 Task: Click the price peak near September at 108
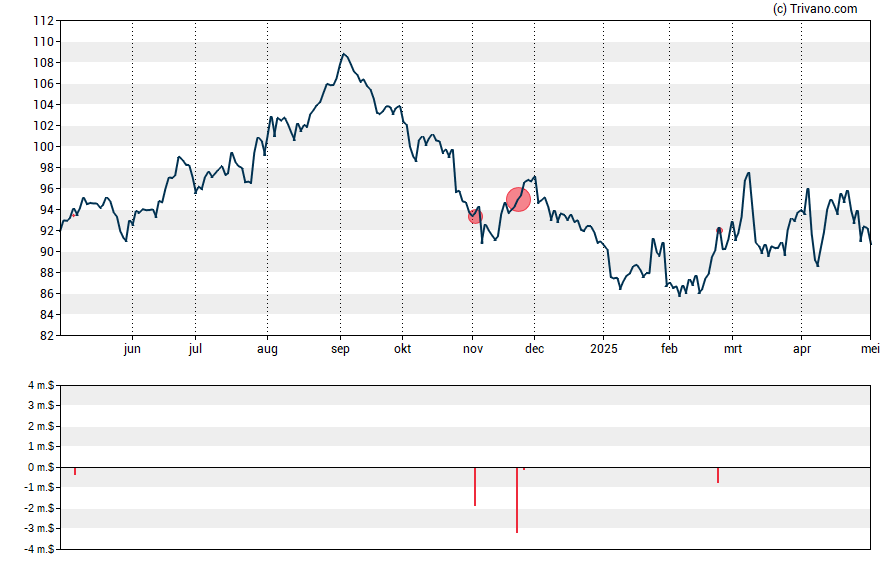click(x=344, y=54)
